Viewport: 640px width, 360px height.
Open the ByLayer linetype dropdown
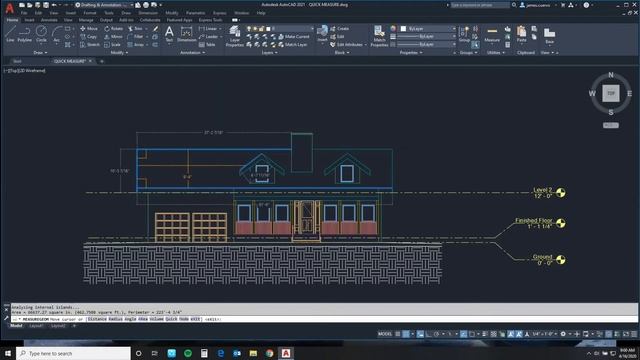tap(426, 44)
